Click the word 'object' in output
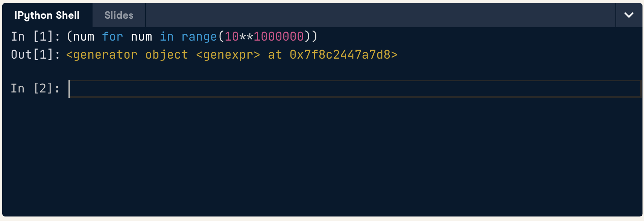The height and width of the screenshot is (221, 644). [167, 54]
